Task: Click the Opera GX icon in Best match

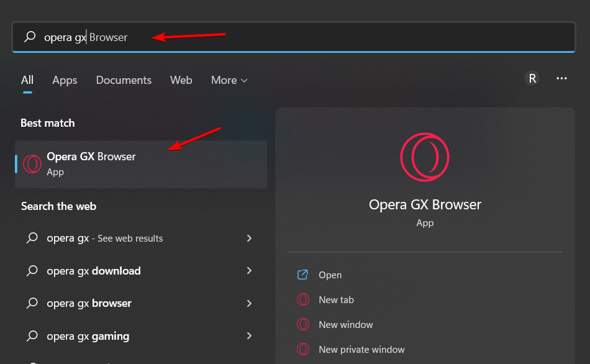Action: 32,164
